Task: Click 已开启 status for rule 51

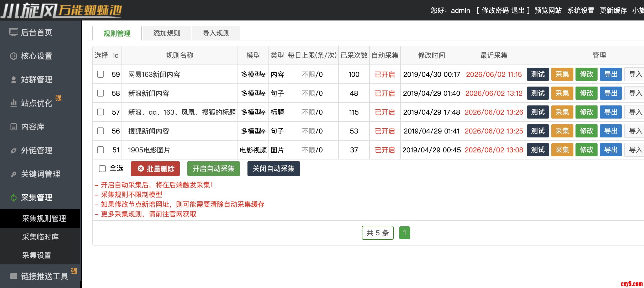Action: (x=385, y=150)
